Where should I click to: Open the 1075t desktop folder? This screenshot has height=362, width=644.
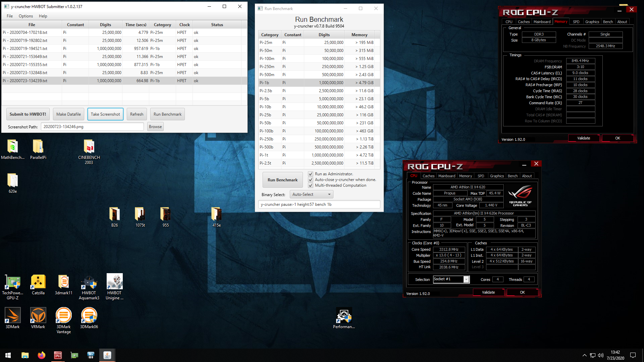tap(140, 217)
